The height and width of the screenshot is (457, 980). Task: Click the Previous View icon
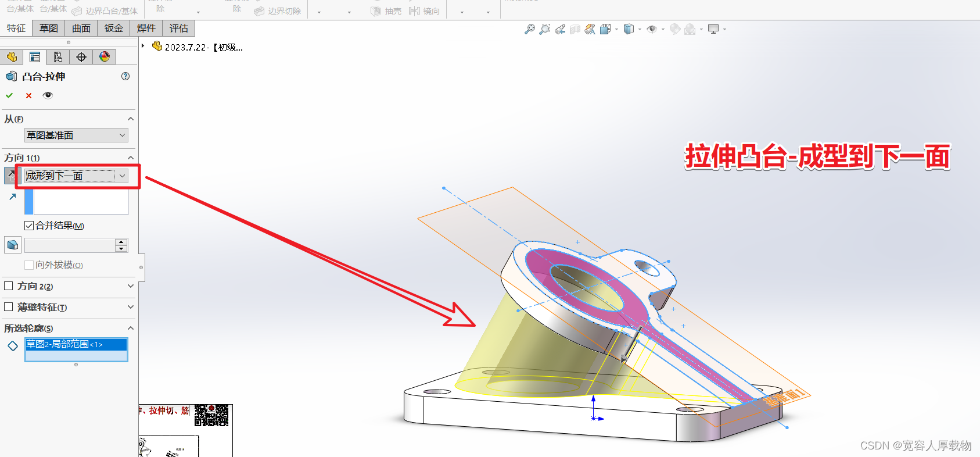[560, 29]
